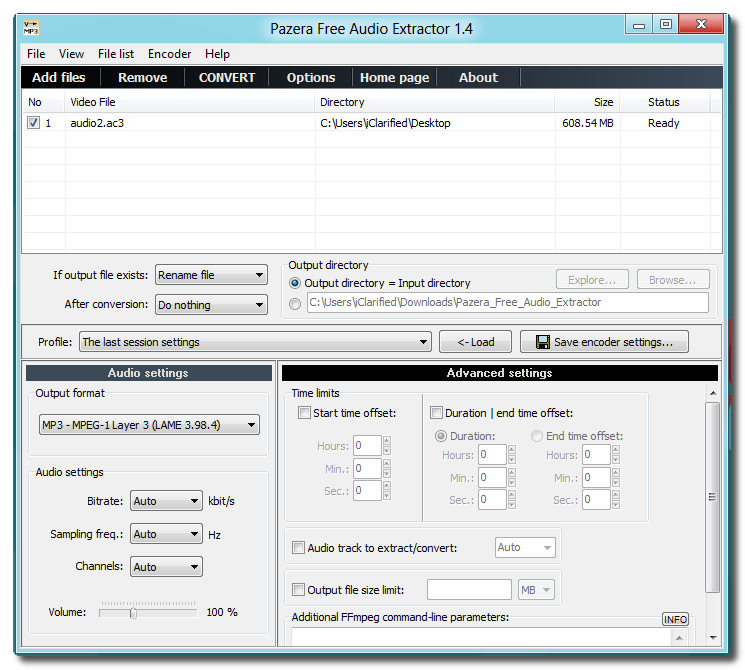Click the Start time offset Min. field
745x670 pixels.
tap(367, 469)
